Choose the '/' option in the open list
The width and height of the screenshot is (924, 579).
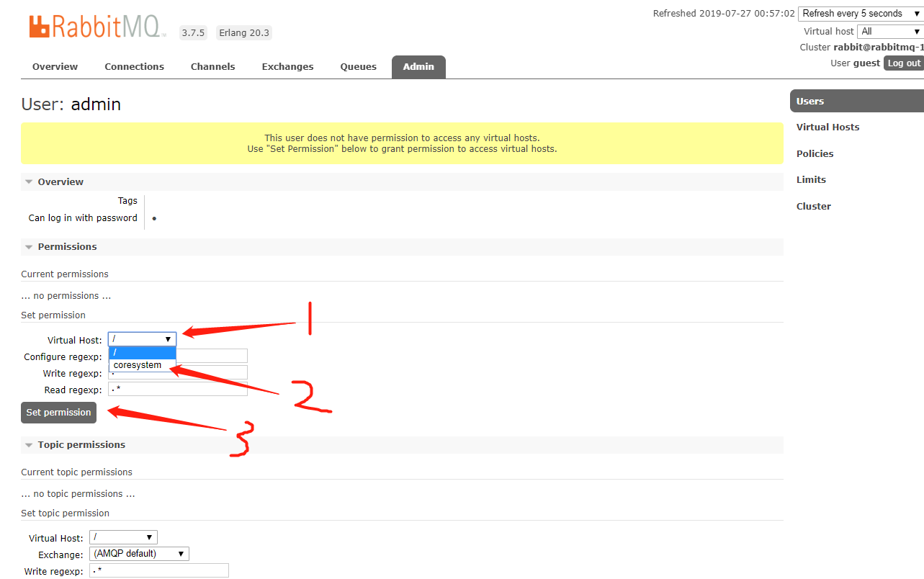142,352
